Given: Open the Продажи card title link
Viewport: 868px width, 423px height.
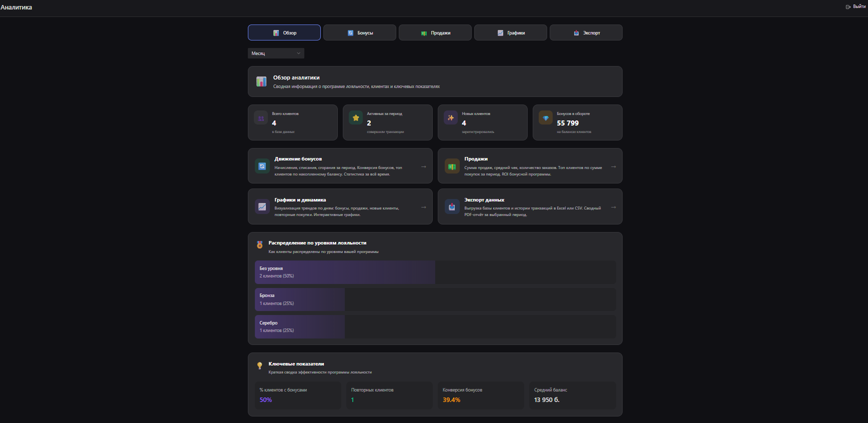Looking at the screenshot, I should pos(476,159).
